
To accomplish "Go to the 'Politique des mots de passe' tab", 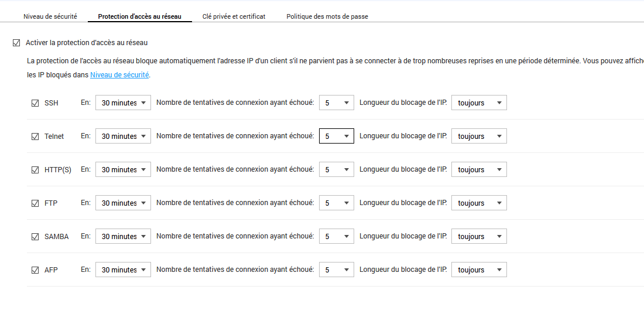I will click(327, 16).
